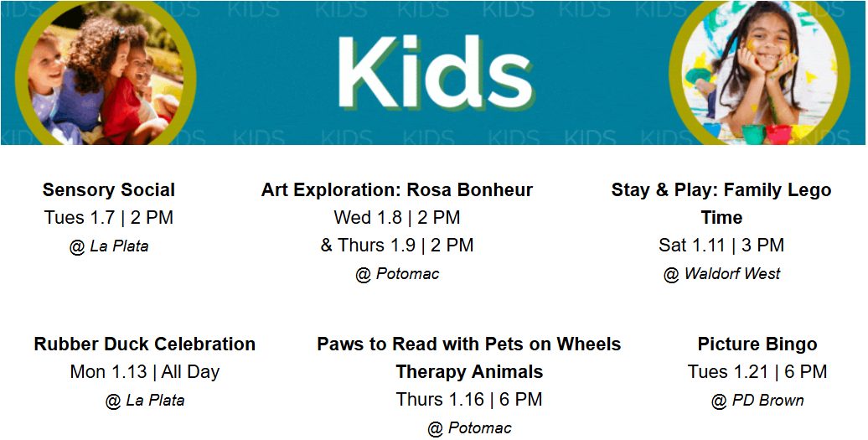Viewport: 868px width, 440px height.
Task: Select the Tues 1.21 | 6 PM date
Action: [x=757, y=372]
